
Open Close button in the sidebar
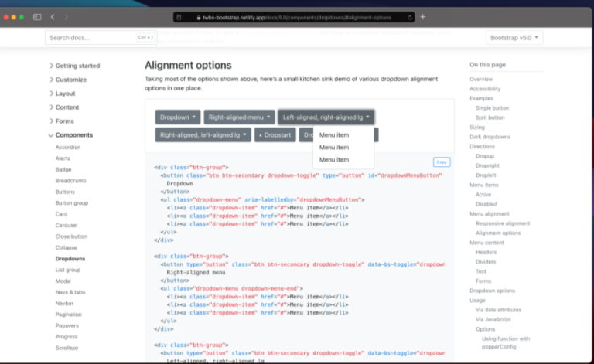[71, 236]
